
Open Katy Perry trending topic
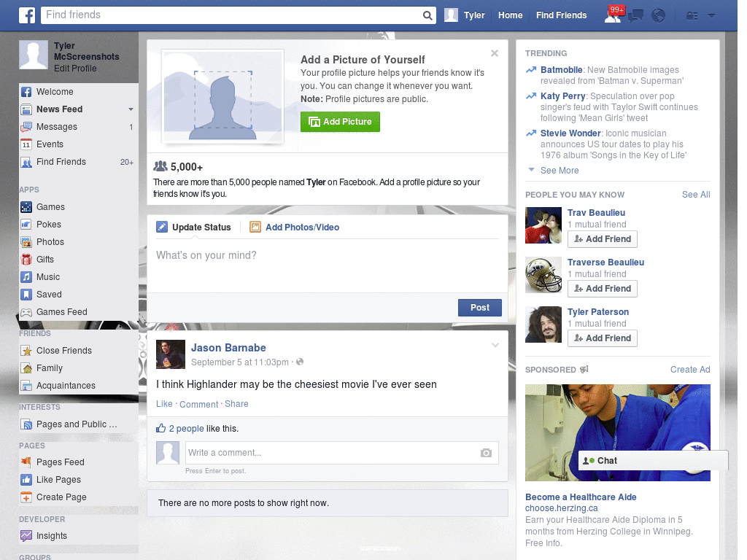pos(562,96)
